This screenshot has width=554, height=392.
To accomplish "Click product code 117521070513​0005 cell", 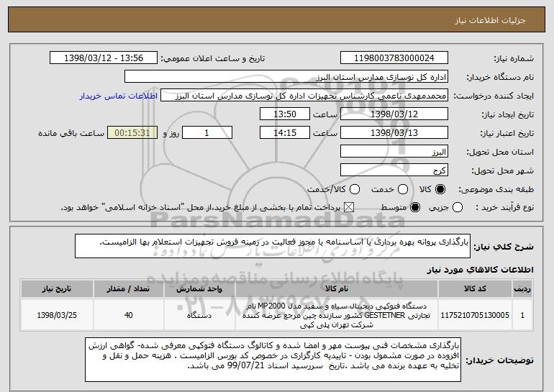I will (475, 315).
